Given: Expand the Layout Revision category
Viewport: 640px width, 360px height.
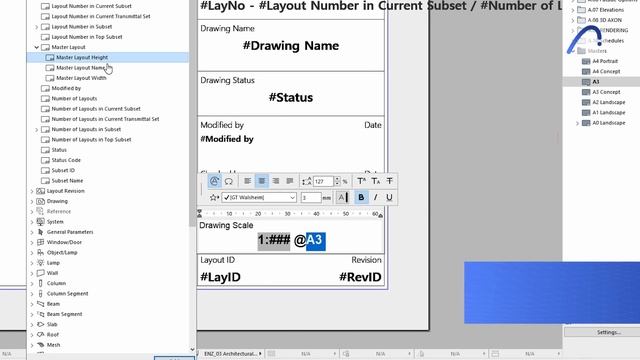Looking at the screenshot, I should tap(32, 191).
